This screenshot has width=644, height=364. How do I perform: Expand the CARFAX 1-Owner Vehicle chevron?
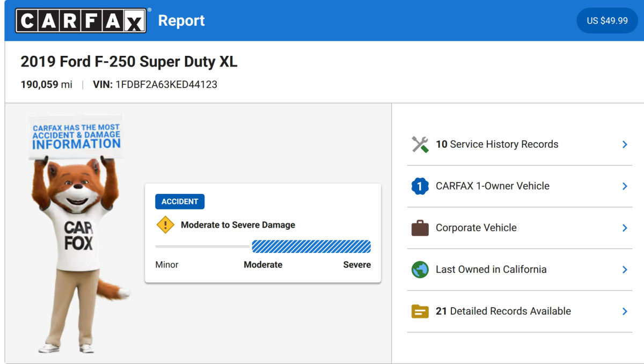tap(625, 186)
